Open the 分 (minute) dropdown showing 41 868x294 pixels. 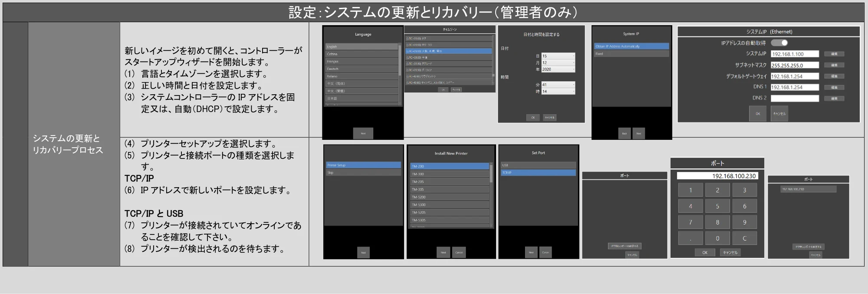558,85
